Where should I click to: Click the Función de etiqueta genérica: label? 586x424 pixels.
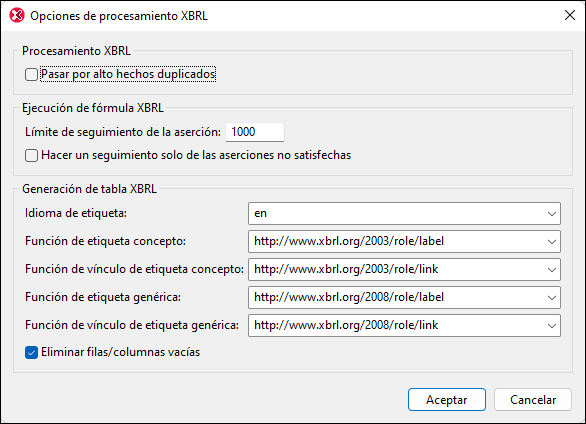[103, 297]
